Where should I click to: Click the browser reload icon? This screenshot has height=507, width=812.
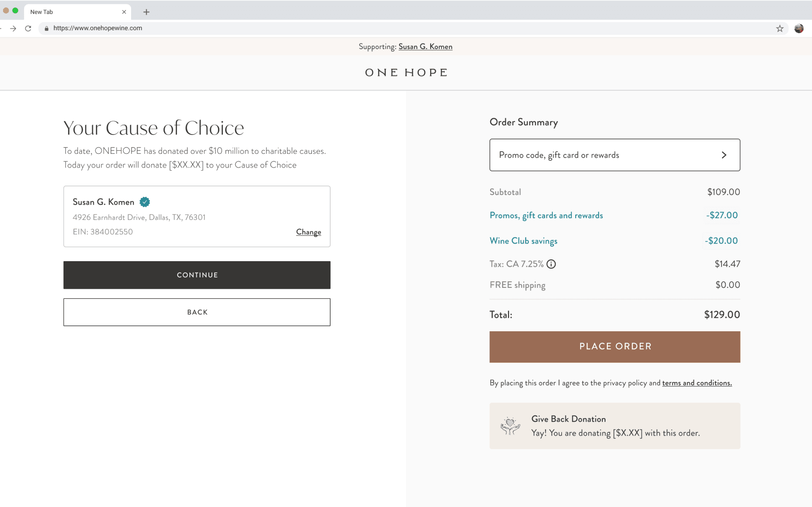click(x=28, y=28)
